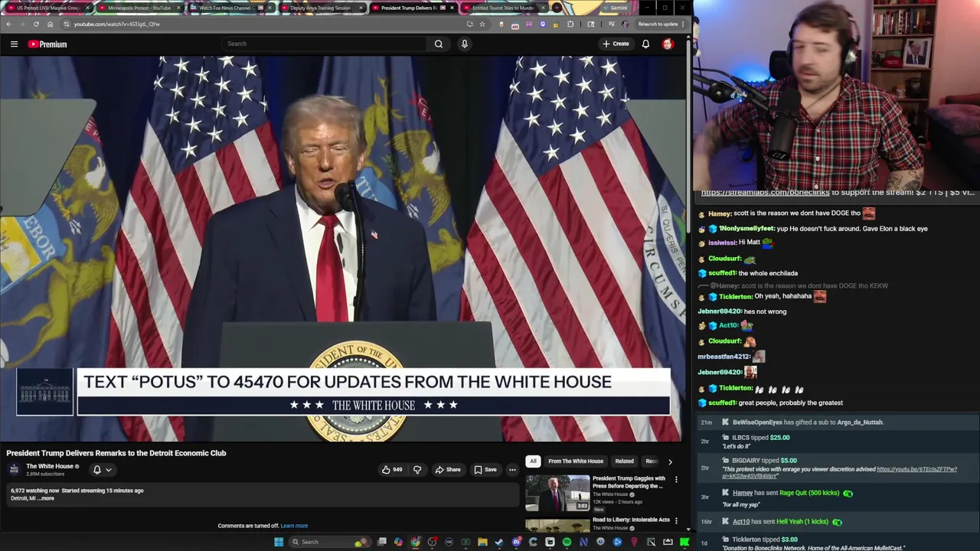Click chat message 'the whole enchilada'
Screen dimensions: 980x551
[x=768, y=273]
